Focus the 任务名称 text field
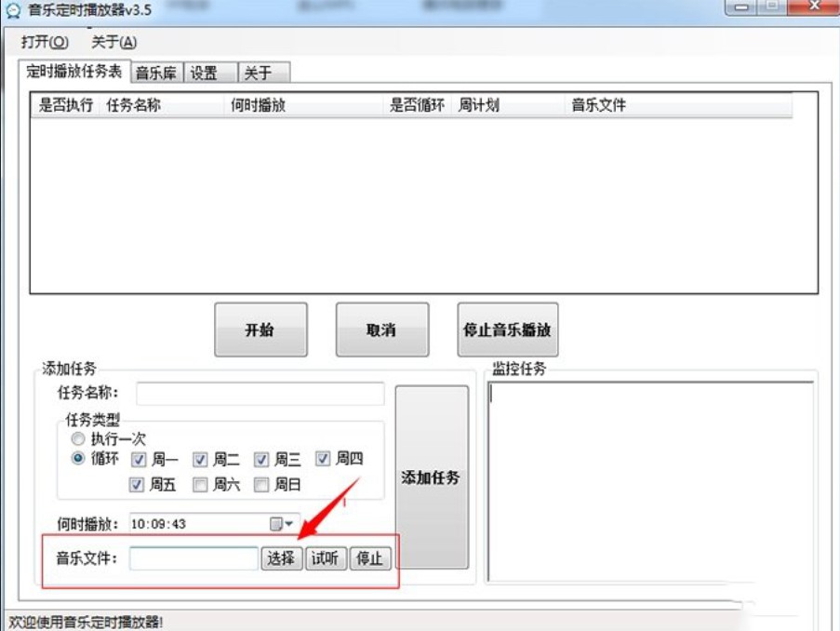 pos(260,394)
